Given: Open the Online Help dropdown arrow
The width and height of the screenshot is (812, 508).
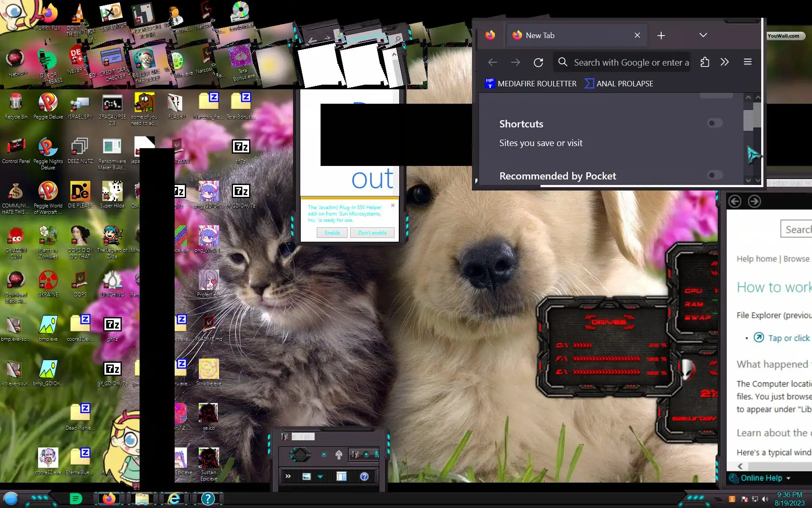Looking at the screenshot, I should point(788,478).
